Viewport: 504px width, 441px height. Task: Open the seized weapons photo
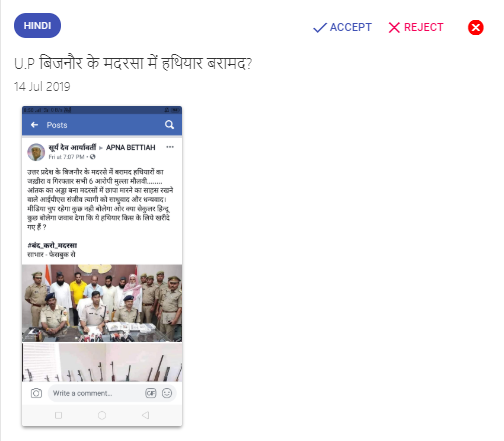[x=102, y=362]
